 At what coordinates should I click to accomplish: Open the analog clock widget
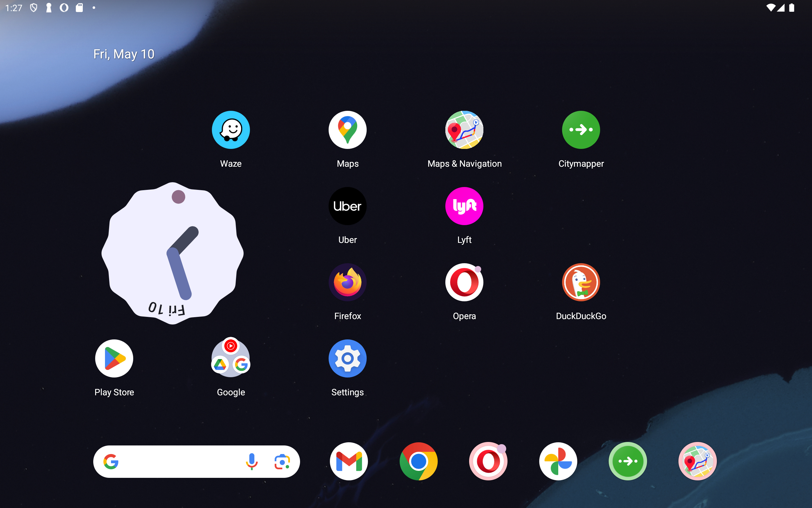[173, 253]
